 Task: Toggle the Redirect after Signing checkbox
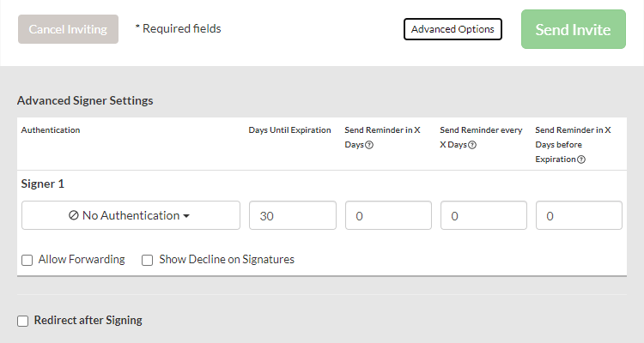tap(23, 321)
